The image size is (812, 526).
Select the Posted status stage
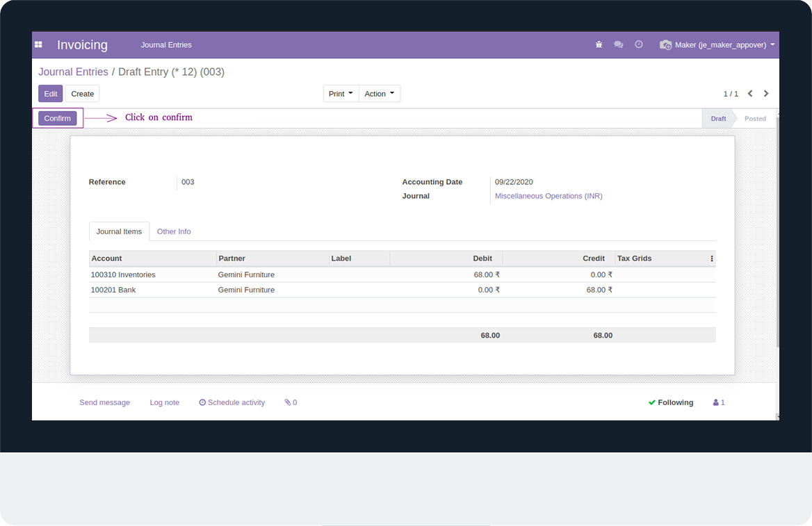click(x=755, y=119)
